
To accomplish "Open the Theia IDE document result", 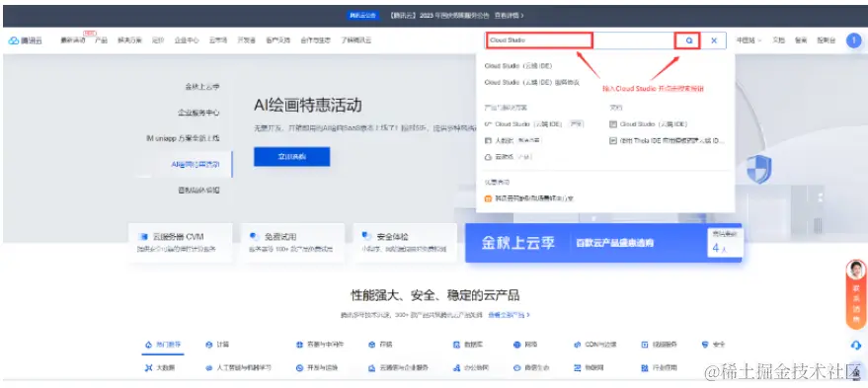I will pyautogui.click(x=668, y=140).
